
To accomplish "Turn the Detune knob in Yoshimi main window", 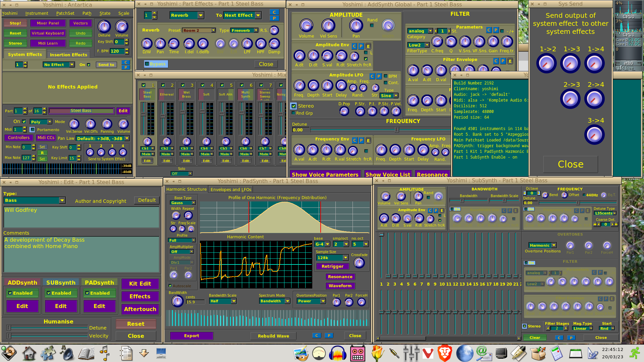I will click(104, 26).
